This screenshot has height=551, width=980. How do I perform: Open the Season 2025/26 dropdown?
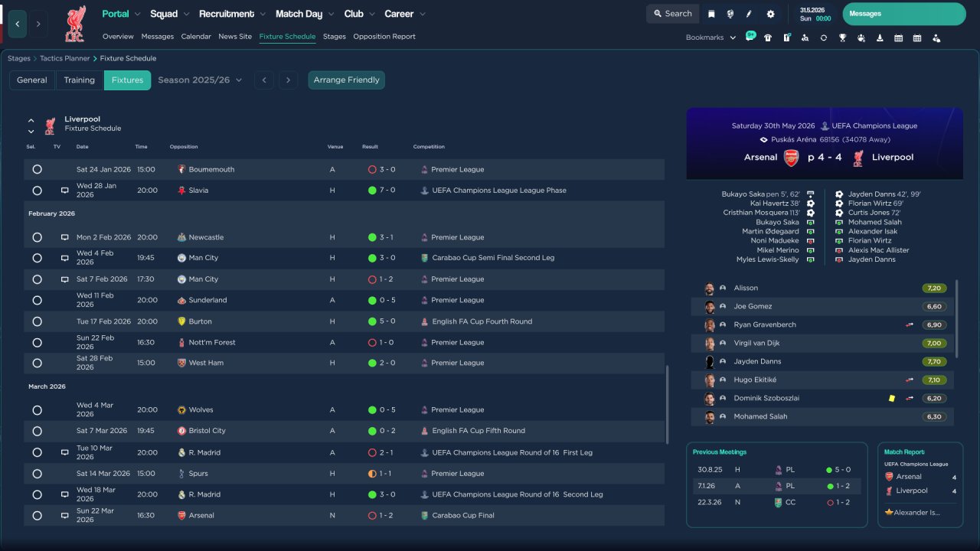pyautogui.click(x=200, y=80)
